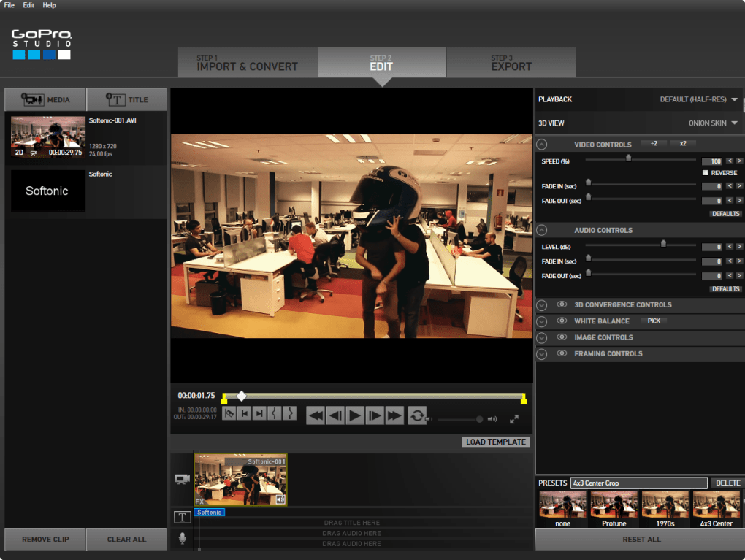The image size is (745, 560).
Task: Toggle the loop playback icon
Action: tap(416, 415)
